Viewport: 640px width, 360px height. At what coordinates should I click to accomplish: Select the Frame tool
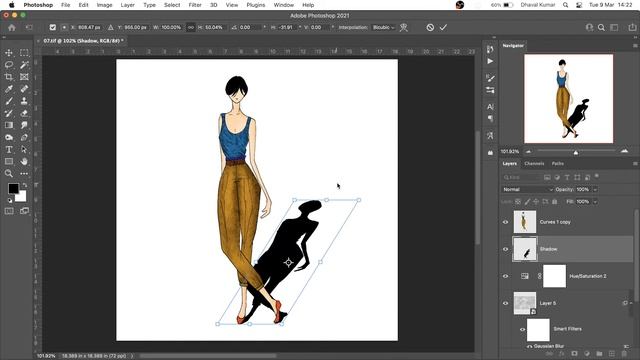pyautogui.click(x=24, y=77)
